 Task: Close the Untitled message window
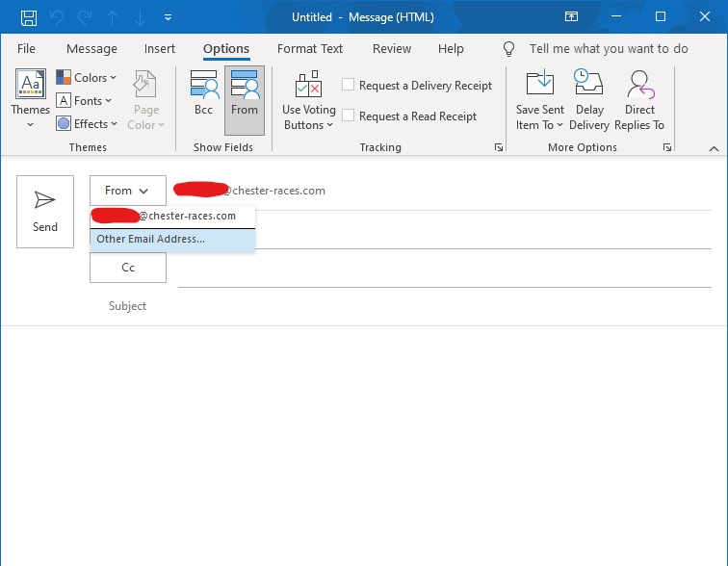[704, 16]
